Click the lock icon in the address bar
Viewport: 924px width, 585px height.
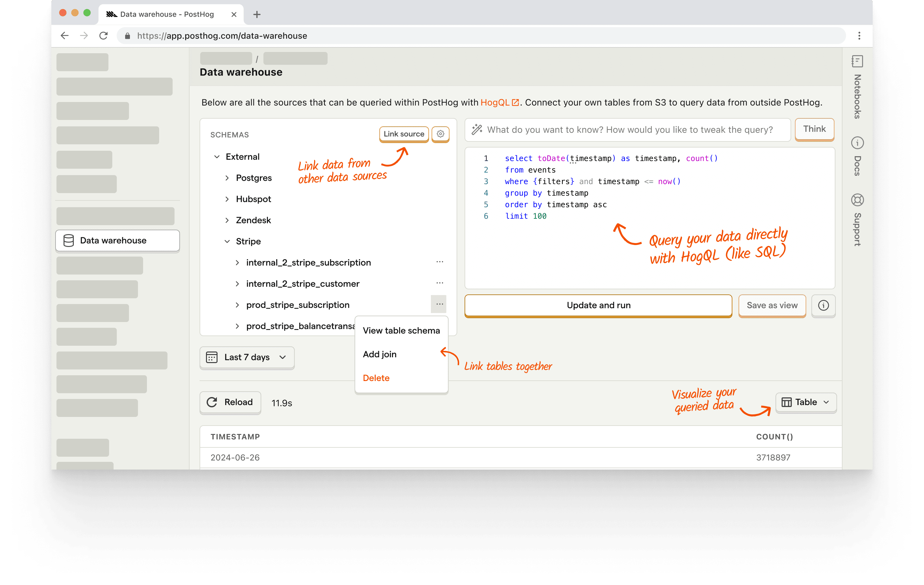coord(128,36)
